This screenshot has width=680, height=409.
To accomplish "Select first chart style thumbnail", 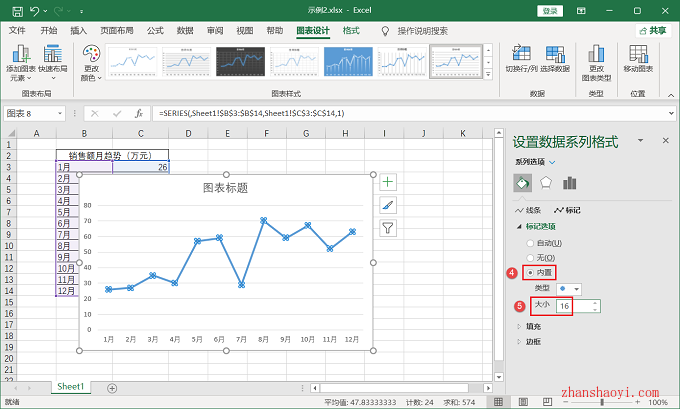I will coord(132,62).
